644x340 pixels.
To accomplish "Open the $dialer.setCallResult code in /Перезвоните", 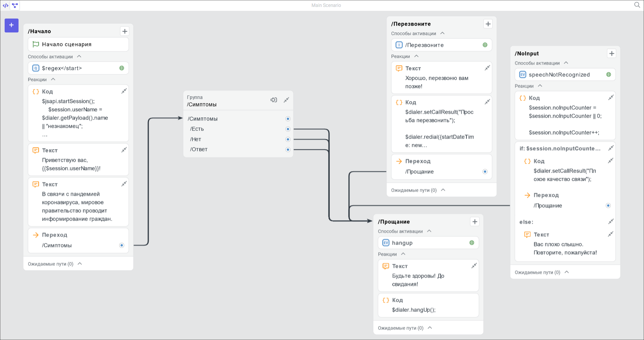I will click(442, 124).
